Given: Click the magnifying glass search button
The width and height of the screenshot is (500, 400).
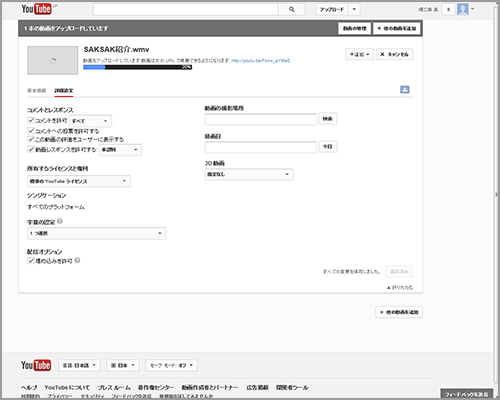Looking at the screenshot, I should pyautogui.click(x=292, y=9).
